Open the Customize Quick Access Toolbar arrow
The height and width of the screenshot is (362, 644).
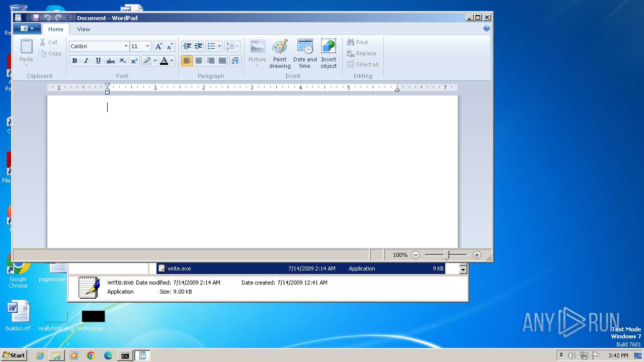(67, 18)
